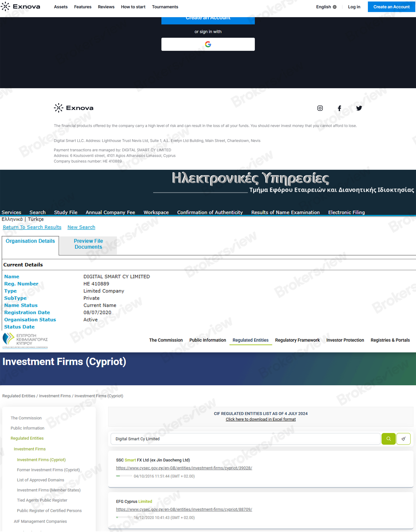This screenshot has width=416, height=532.
Task: Select the Organisation Details tab
Action: pos(30,241)
